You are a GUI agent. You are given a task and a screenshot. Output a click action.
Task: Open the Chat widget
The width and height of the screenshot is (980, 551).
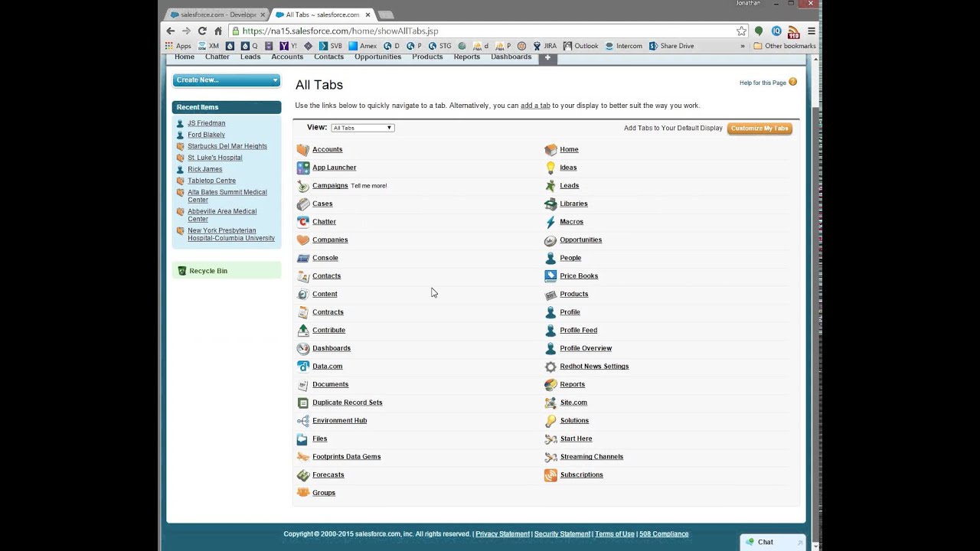(x=773, y=542)
